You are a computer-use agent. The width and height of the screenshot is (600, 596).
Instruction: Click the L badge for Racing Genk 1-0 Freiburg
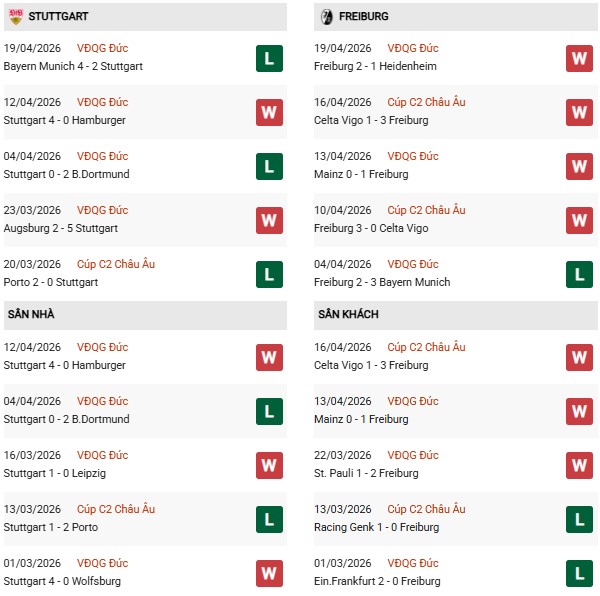coord(578,519)
